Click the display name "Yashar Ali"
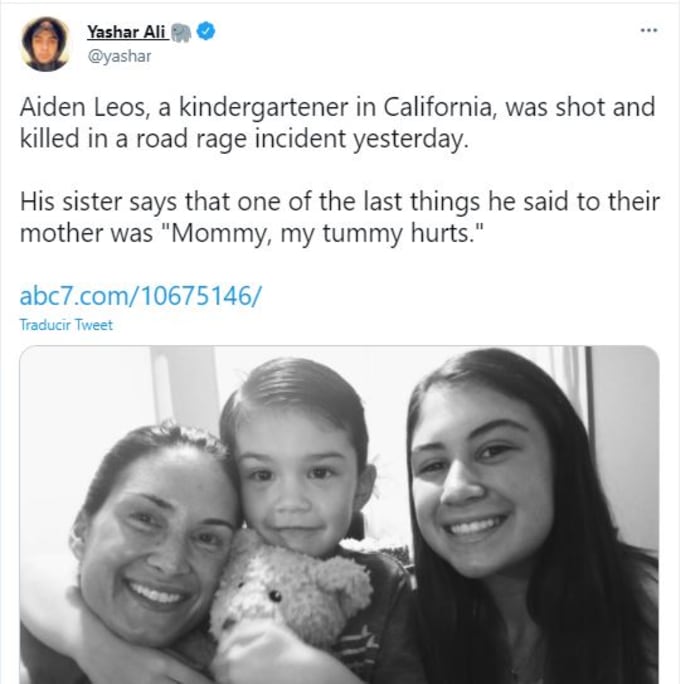Viewport: 700px width, 684px height. point(125,33)
